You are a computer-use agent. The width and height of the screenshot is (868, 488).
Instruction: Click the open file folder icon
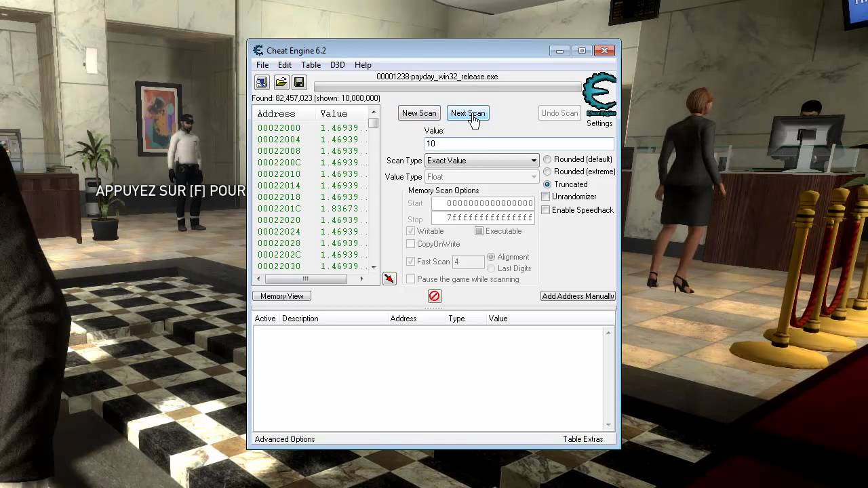[x=281, y=83]
